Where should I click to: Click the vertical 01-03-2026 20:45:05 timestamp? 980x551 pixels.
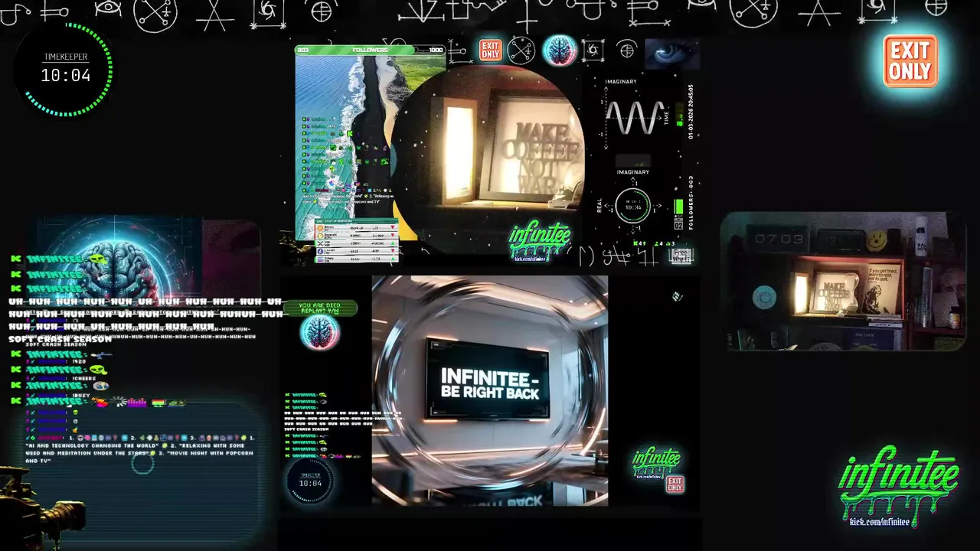coord(691,111)
